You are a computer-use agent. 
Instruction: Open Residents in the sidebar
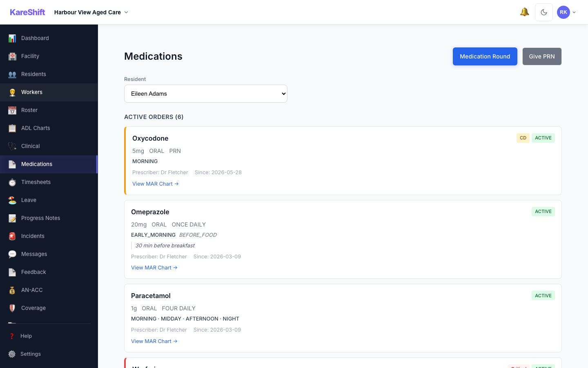coord(49,74)
